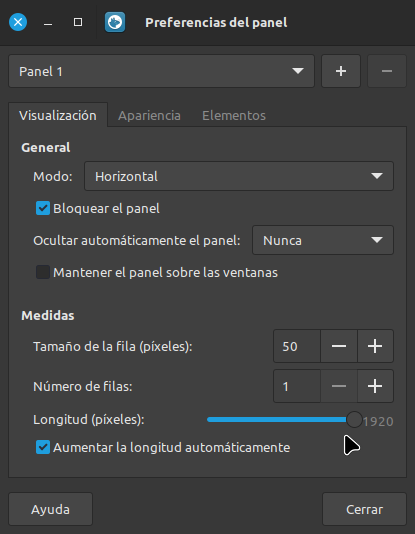This screenshot has height=534, width=415.
Task: Maximize the Preferencias del panel window
Action: tap(78, 22)
